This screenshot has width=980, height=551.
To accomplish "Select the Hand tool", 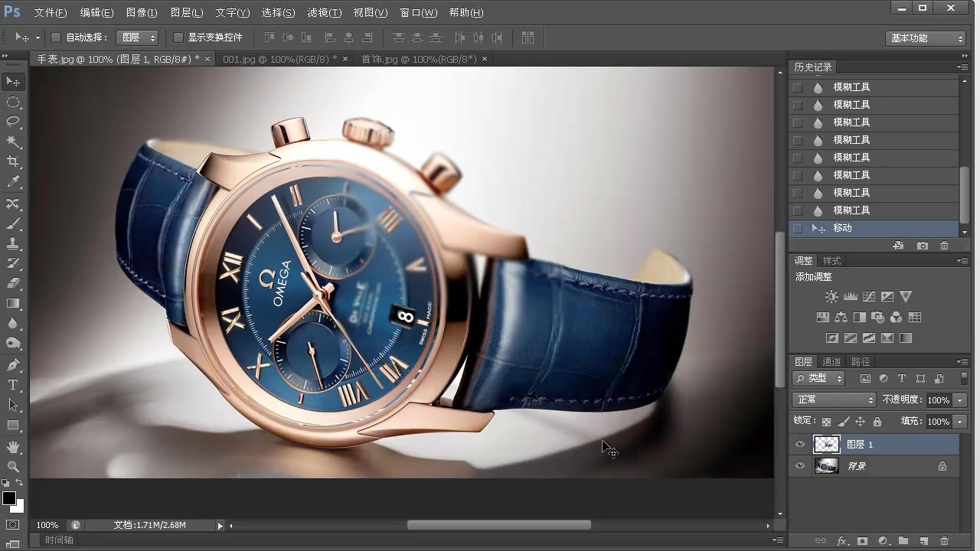I will tap(13, 446).
